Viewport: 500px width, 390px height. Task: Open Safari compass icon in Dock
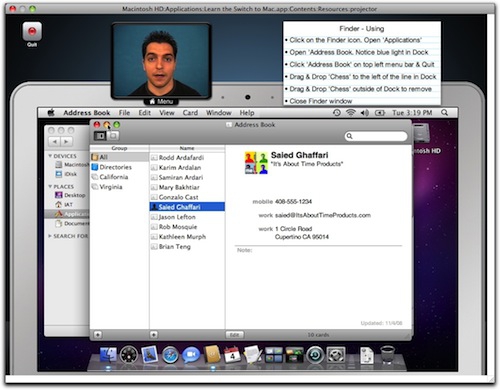[170, 355]
